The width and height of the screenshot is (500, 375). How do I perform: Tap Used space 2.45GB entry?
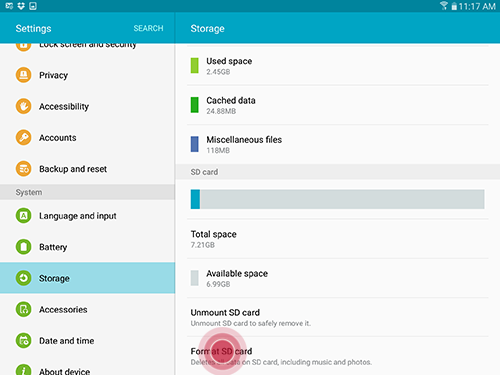338,66
